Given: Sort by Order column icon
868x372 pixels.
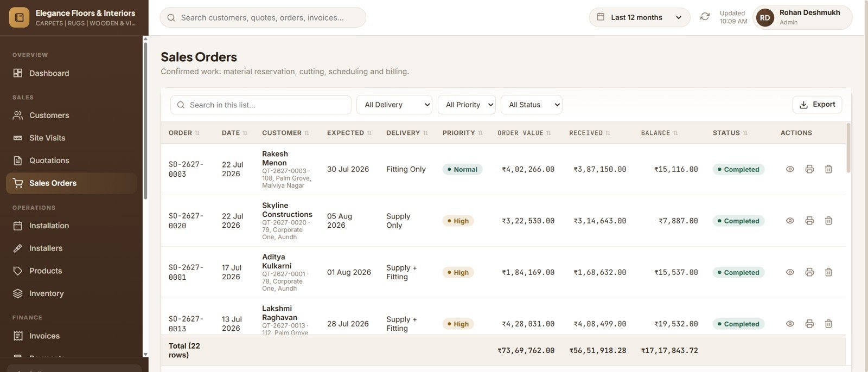Looking at the screenshot, I should [197, 133].
